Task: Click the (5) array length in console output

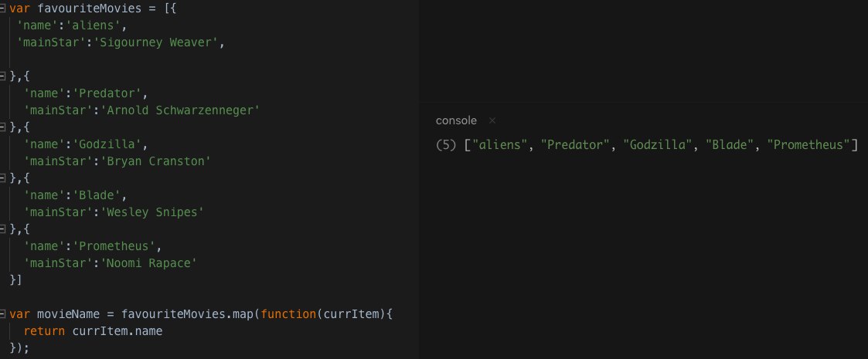Action: (x=447, y=145)
